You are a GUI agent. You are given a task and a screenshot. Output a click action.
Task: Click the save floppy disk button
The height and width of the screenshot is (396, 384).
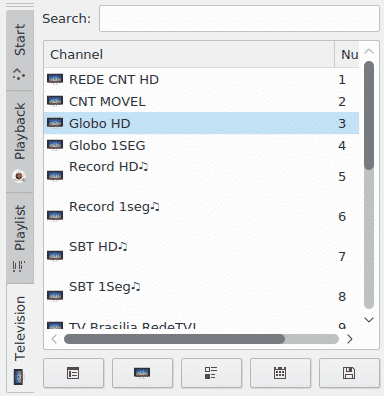click(x=349, y=373)
